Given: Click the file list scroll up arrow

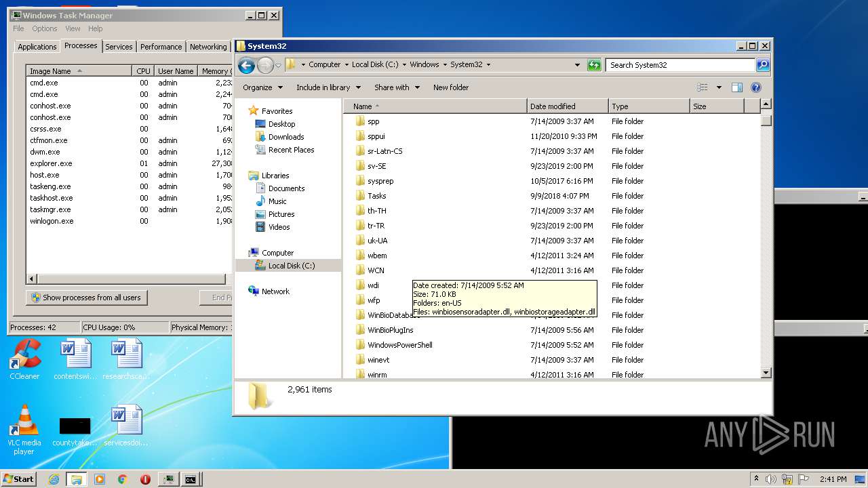Looking at the screenshot, I should [x=766, y=104].
